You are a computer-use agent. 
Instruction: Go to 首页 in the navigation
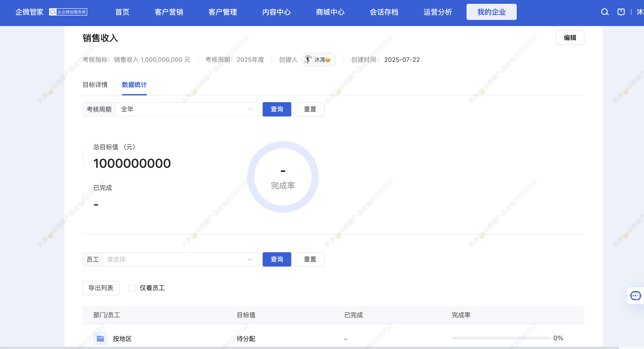pyautogui.click(x=122, y=12)
